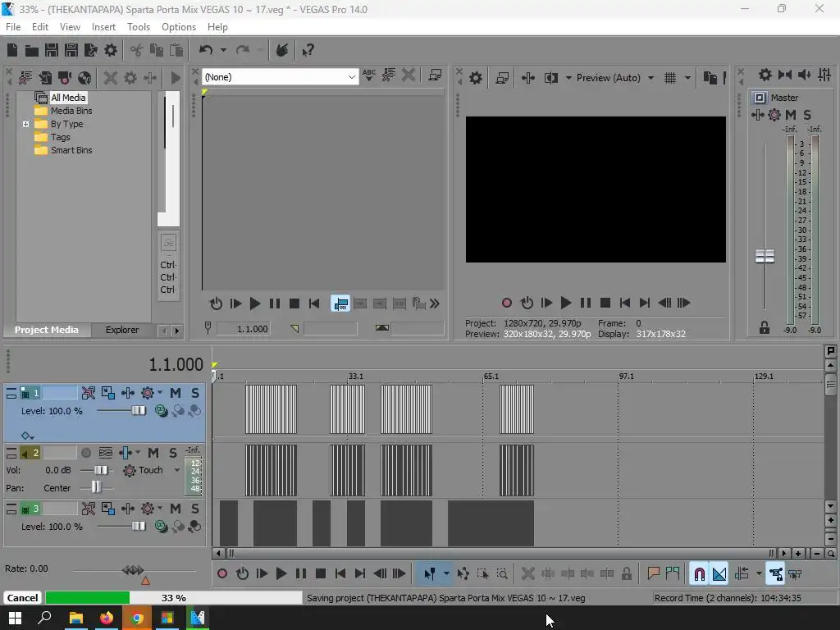Show more Trimmer toolbar buttons chevron

pyautogui.click(x=435, y=304)
